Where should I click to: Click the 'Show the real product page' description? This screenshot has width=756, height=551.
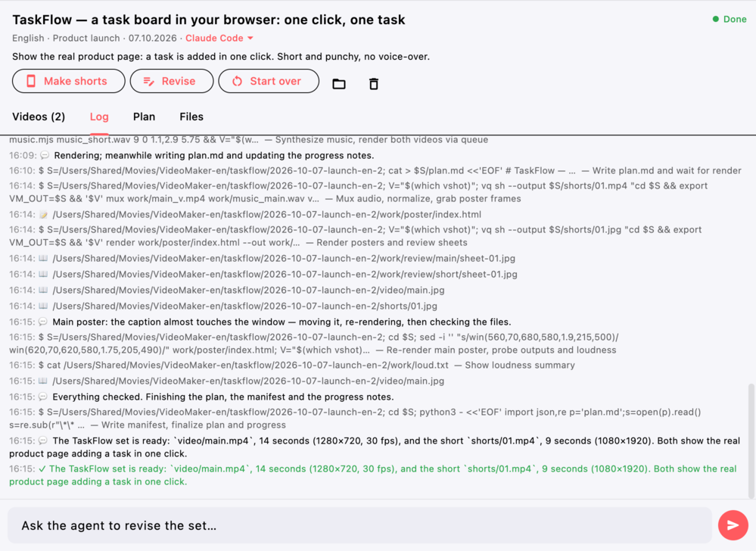221,57
